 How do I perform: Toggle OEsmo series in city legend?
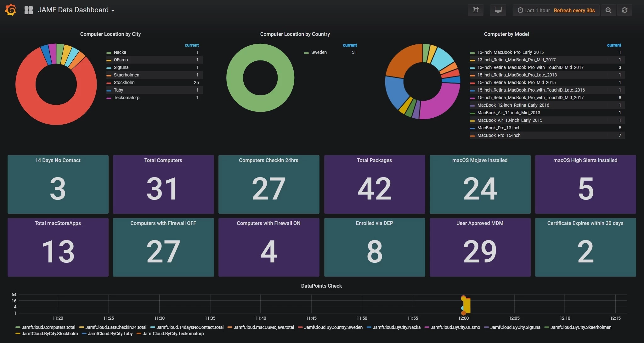pyautogui.click(x=121, y=60)
